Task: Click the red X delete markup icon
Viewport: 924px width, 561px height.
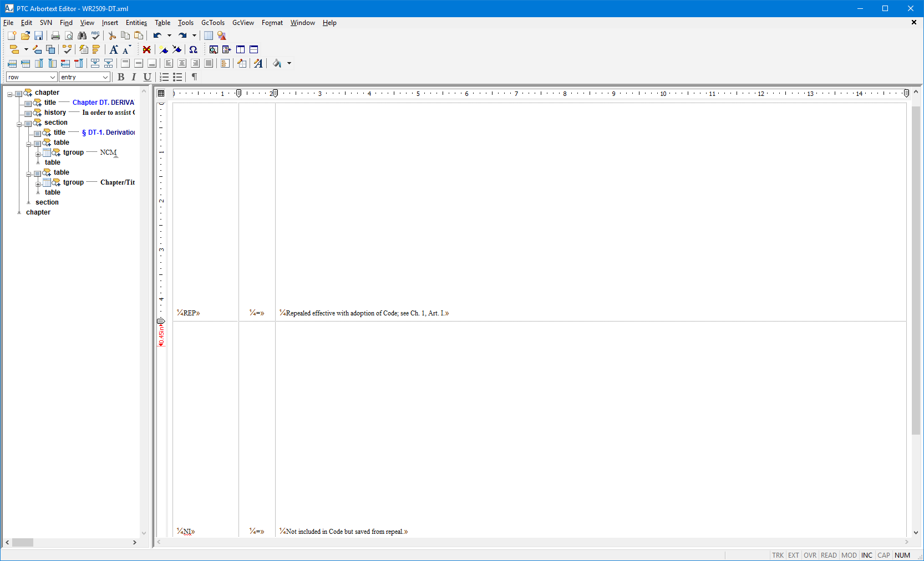Action: coord(146,49)
